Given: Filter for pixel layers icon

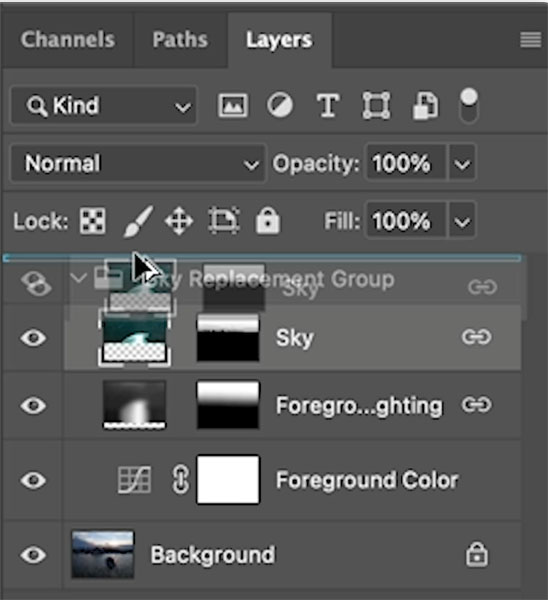Looking at the screenshot, I should (x=233, y=105).
